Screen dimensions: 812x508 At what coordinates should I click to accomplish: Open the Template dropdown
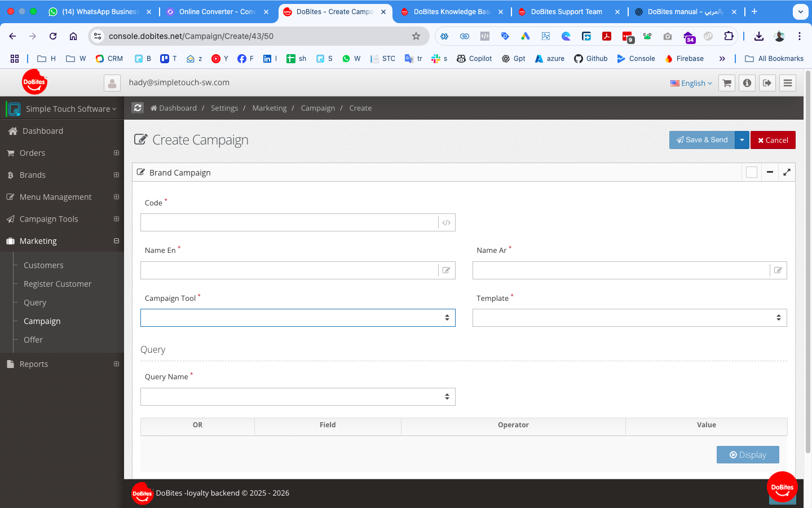click(x=629, y=318)
